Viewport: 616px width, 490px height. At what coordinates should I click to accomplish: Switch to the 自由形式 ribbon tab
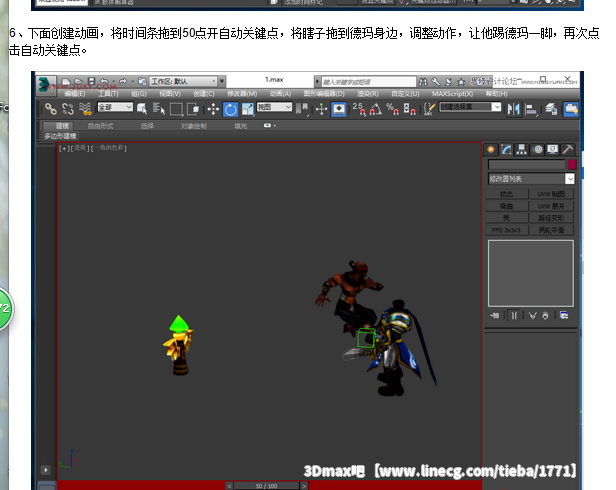(x=101, y=126)
